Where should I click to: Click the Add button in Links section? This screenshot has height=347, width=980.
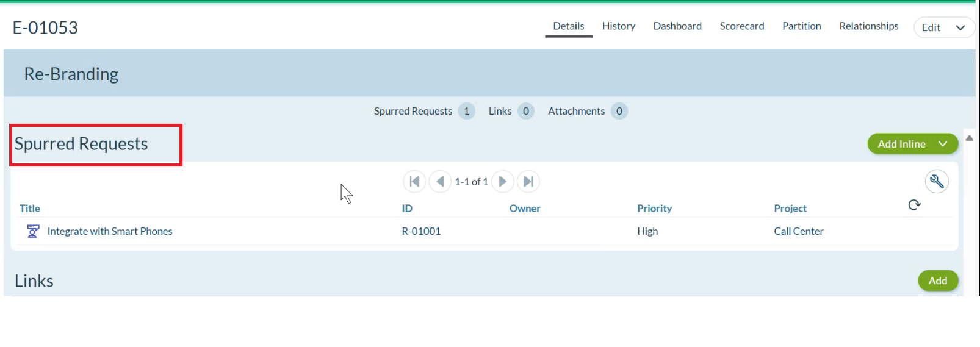click(x=937, y=281)
